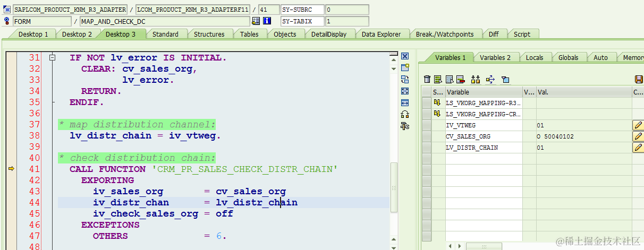Click structure icon of LS_VKORG_MAPPING-R3 row
Image resolution: width=644 pixels, height=250 pixels.
pos(438,102)
